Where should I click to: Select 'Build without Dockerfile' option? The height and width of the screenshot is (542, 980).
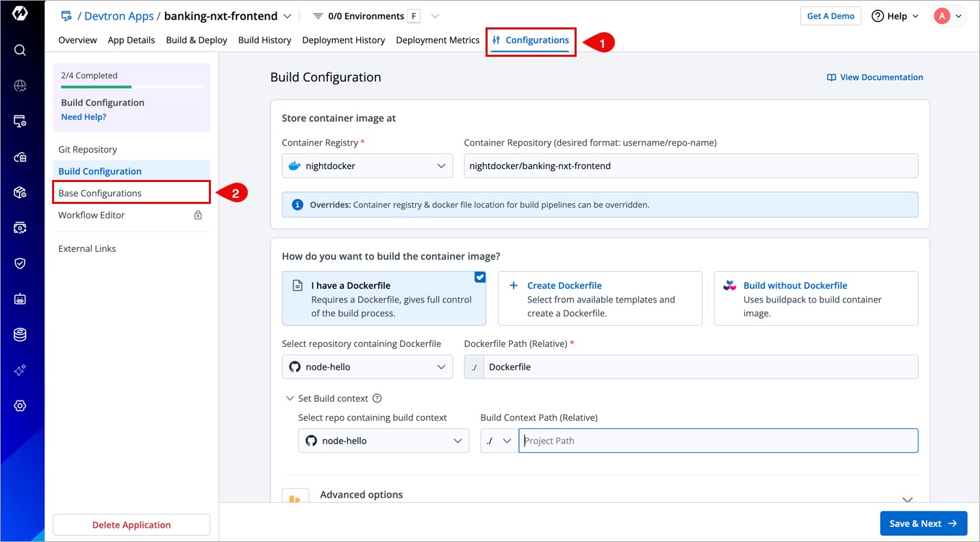coord(816,298)
